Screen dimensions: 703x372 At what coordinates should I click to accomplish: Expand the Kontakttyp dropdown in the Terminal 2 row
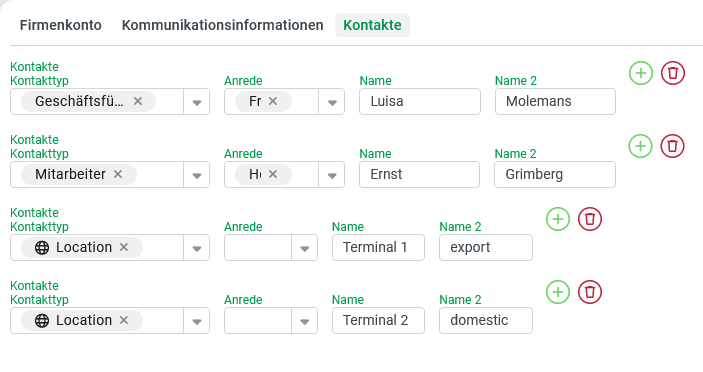tap(196, 321)
